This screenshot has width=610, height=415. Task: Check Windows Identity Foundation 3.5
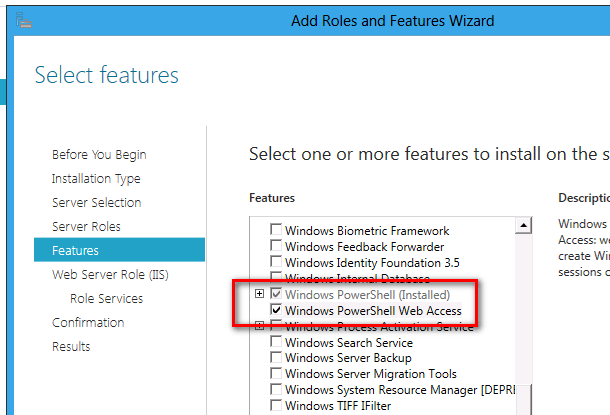pos(277,263)
